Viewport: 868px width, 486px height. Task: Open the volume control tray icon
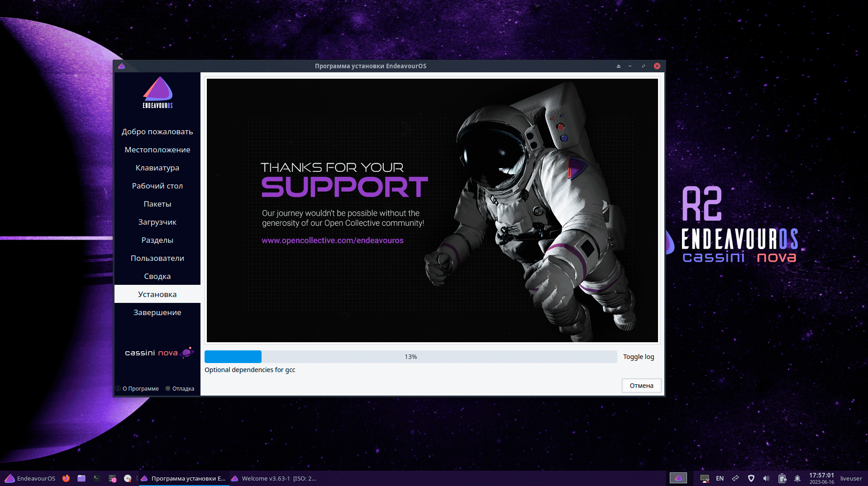(766, 478)
